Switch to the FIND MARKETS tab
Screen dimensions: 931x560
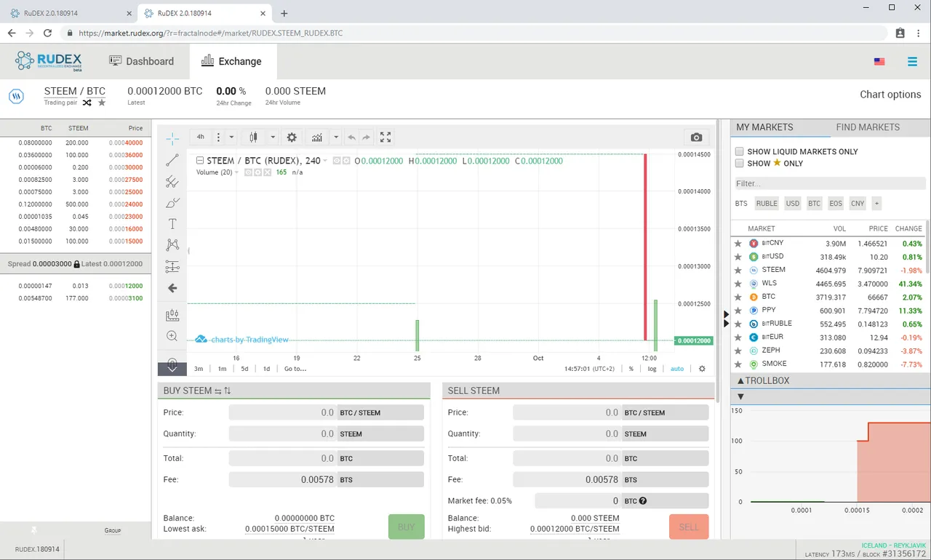(868, 127)
